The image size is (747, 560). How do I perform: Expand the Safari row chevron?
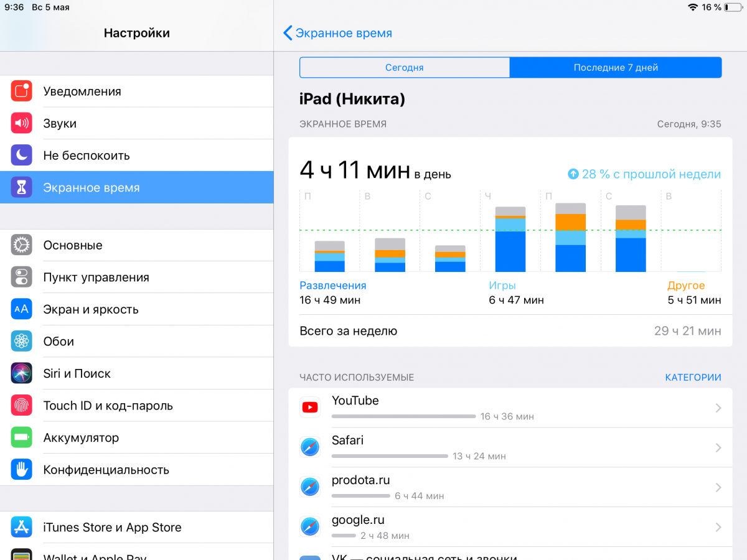718,448
